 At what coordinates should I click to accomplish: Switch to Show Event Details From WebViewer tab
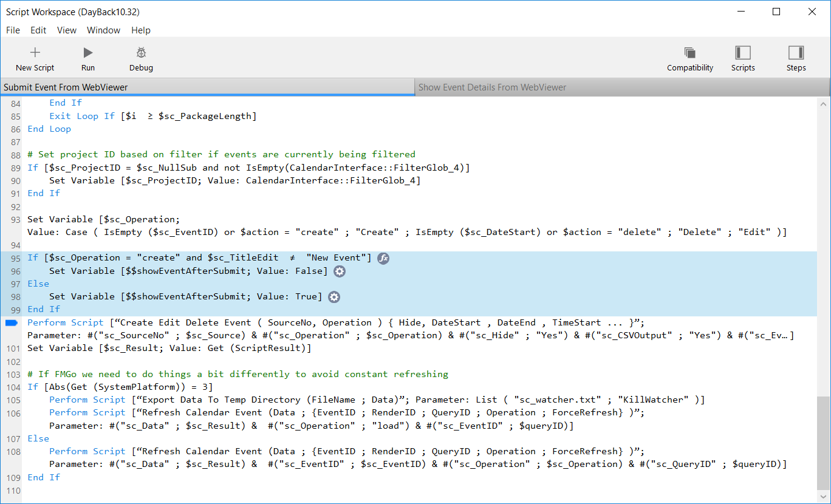(x=492, y=87)
